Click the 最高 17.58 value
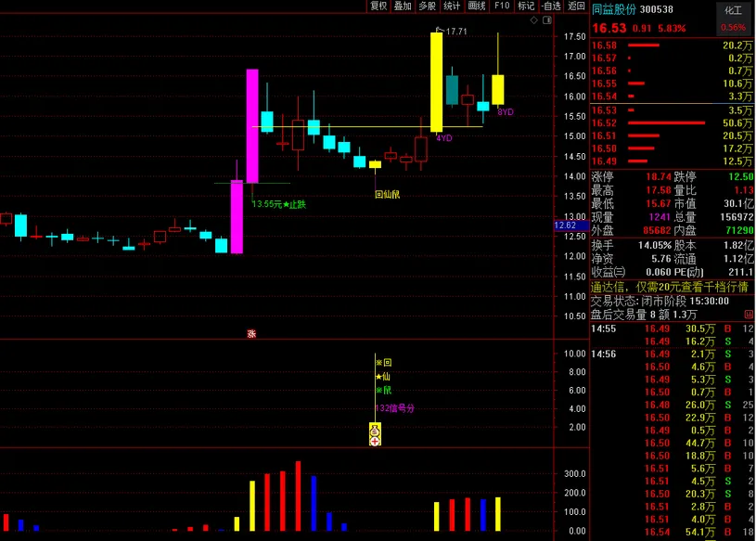The width and height of the screenshot is (756, 541). pyautogui.click(x=658, y=190)
